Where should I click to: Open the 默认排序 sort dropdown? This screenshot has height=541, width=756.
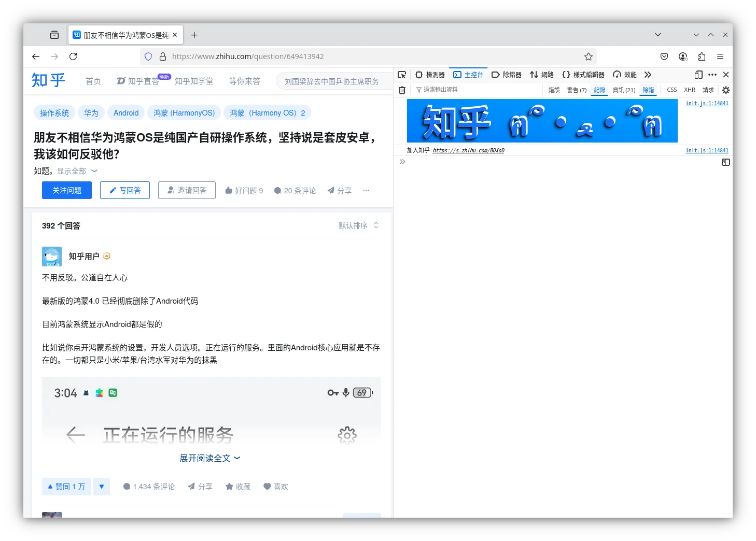(359, 225)
